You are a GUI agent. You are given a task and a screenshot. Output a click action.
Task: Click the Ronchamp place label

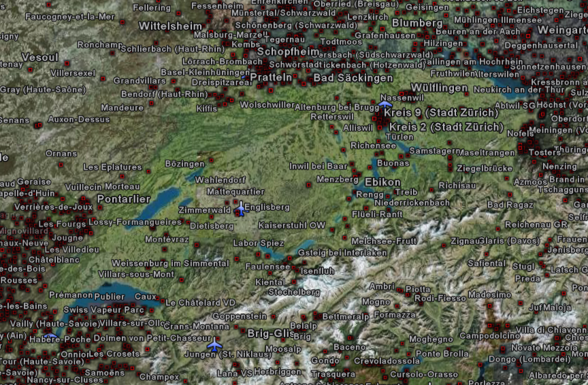[x=100, y=45]
